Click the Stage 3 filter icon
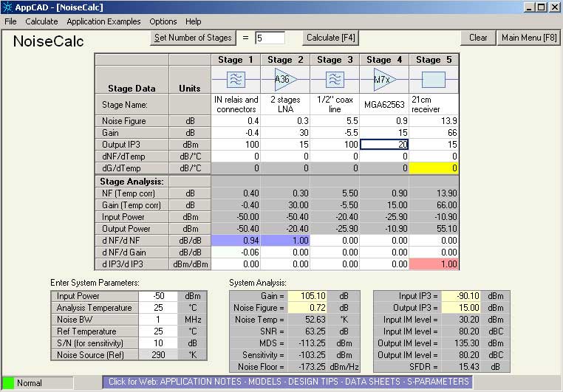Viewport: 563px width, 392px height. [x=335, y=79]
